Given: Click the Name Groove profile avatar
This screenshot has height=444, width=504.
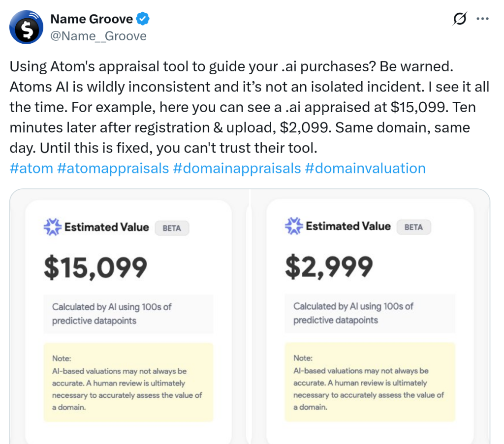Looking at the screenshot, I should 27,27.
